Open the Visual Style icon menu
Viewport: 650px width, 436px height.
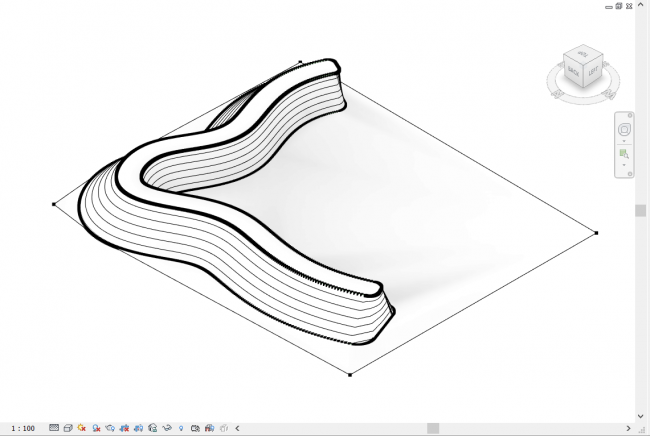point(68,428)
